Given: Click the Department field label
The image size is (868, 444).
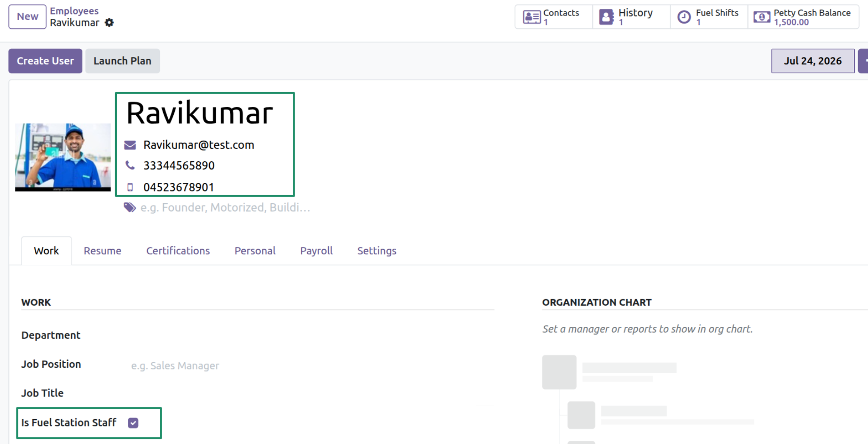Looking at the screenshot, I should (51, 335).
